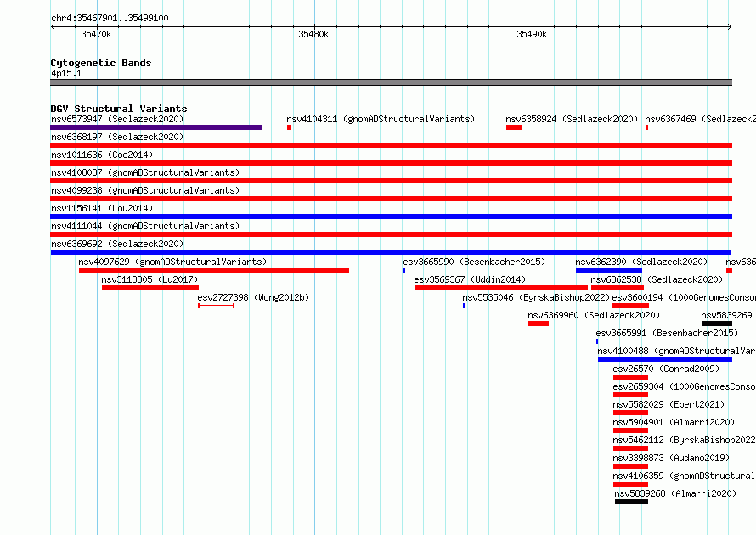Click the 35470k ruler label
The width and height of the screenshot is (756, 535).
pyautogui.click(x=96, y=34)
